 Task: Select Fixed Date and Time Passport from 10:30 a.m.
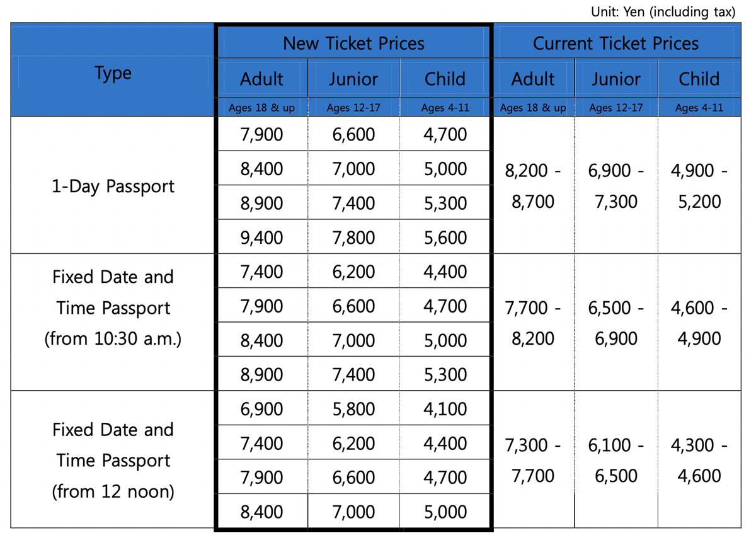pos(113,308)
